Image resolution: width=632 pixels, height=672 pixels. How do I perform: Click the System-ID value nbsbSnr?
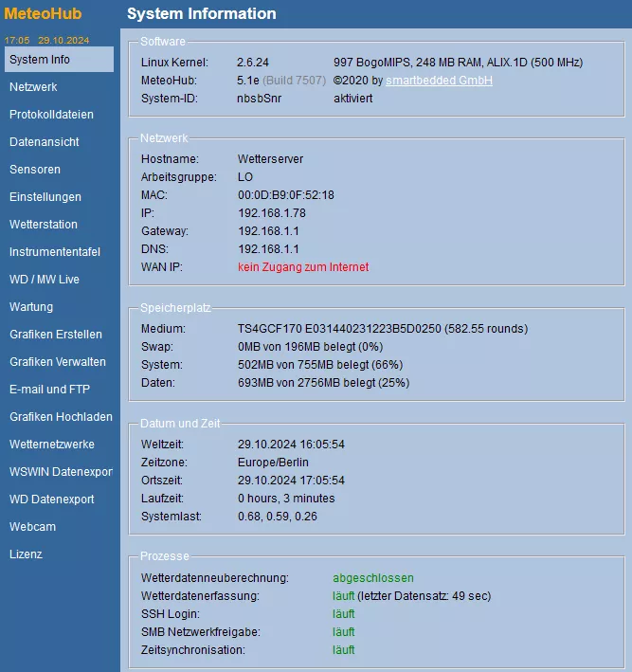260,99
